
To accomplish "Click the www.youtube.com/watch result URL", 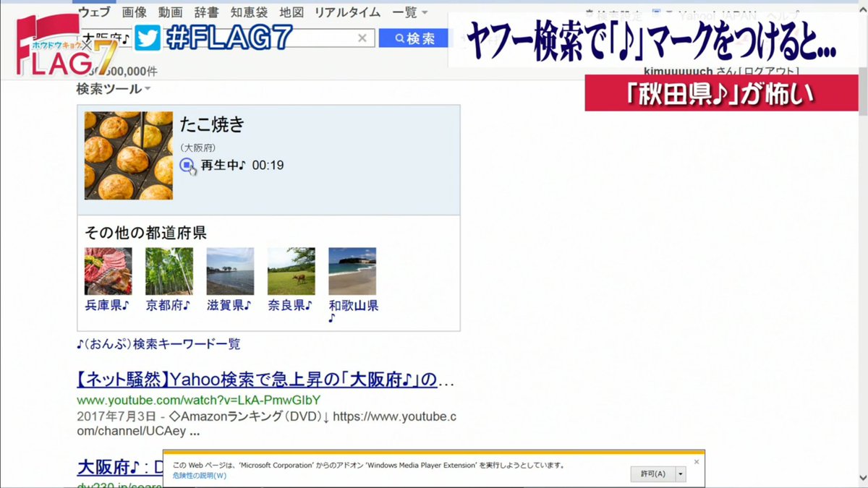I will [198, 400].
